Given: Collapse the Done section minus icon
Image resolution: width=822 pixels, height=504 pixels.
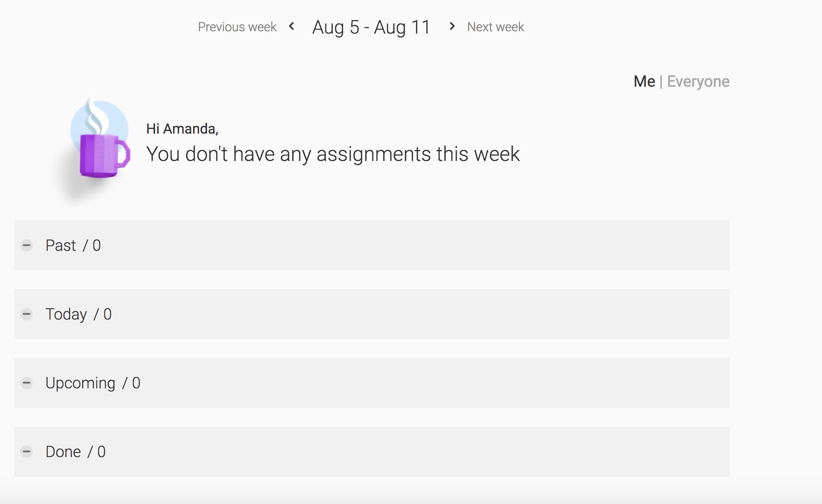Looking at the screenshot, I should click(x=27, y=452).
